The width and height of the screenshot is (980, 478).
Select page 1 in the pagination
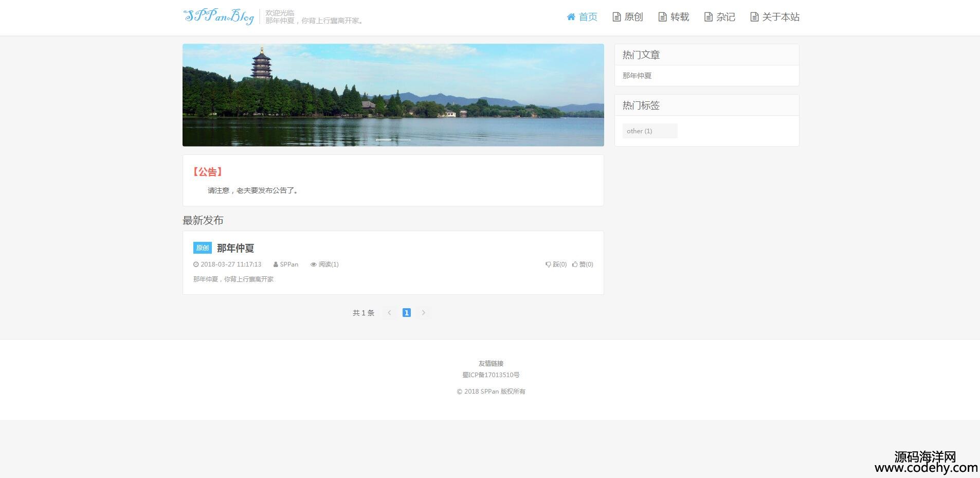pos(406,313)
